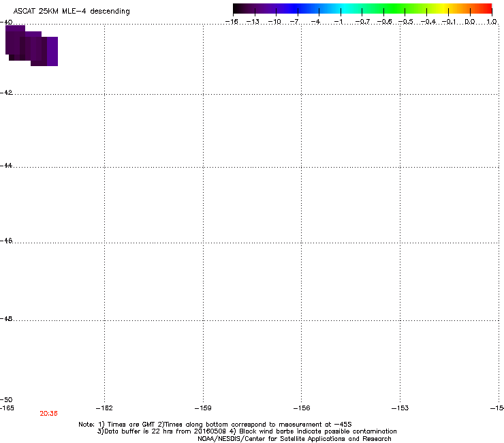Image resolution: width=504 pixels, height=443 pixels.
Task: Click the -156 longitude axis label
Action: click(302, 408)
